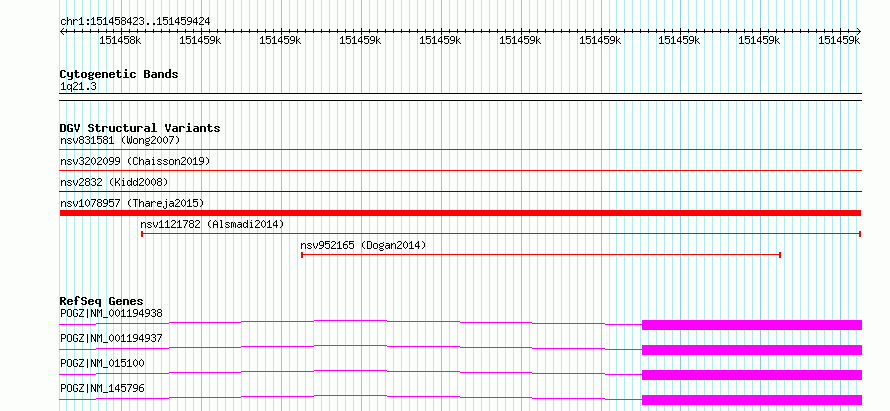Click the chr1:151458423..151459424 coordinate label
Image resolution: width=890 pixels, height=411 pixels.
click(135, 21)
